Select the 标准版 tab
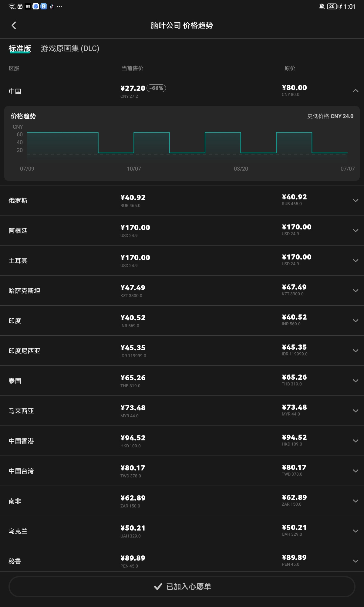Viewport: 364px width, 607px height. 20,49
